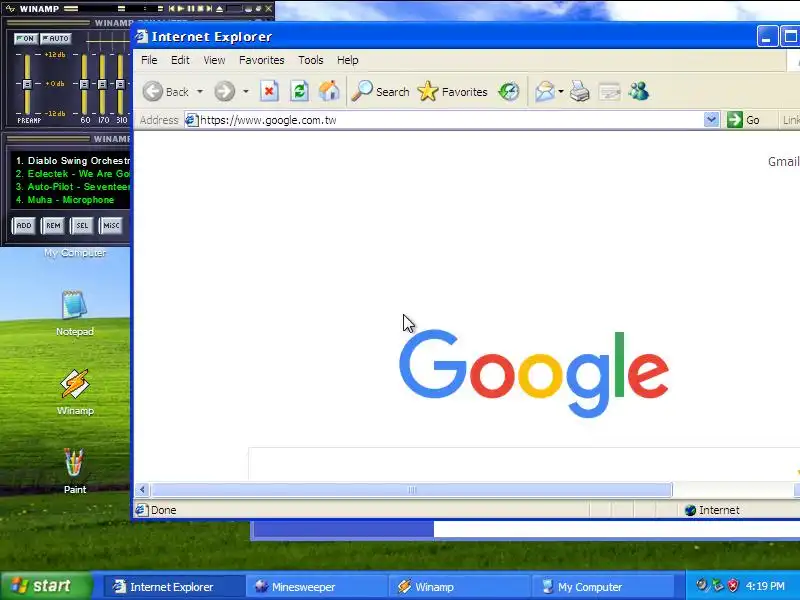Select playlist track Eclectek - We Are
This screenshot has height=600, width=800.
click(x=72, y=173)
